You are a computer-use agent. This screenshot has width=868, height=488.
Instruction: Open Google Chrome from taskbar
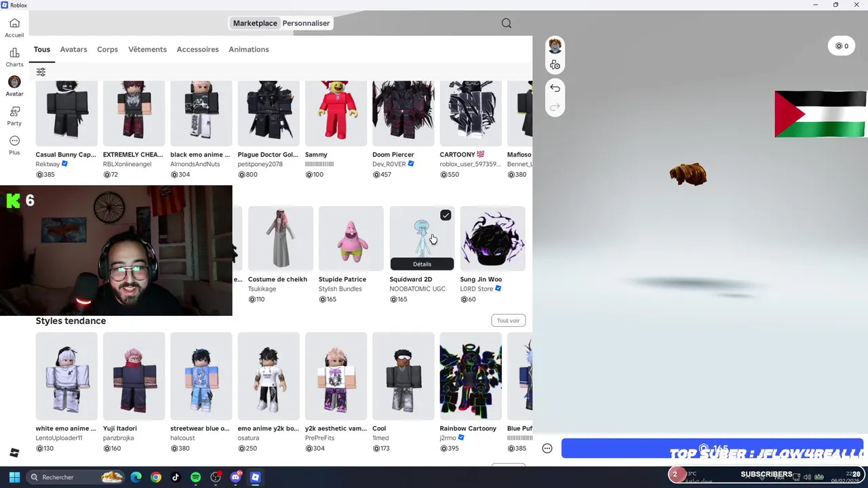(156, 477)
